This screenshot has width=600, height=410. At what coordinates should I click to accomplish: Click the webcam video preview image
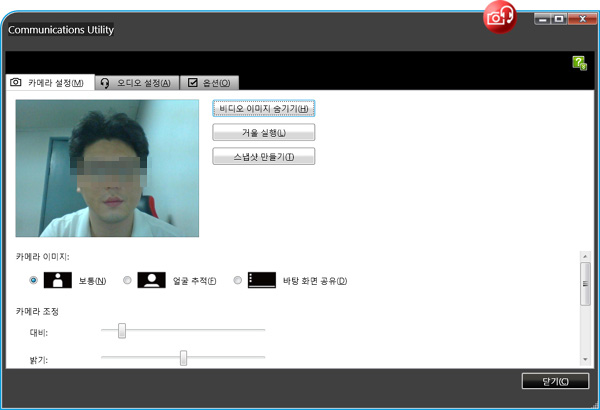coord(107,168)
